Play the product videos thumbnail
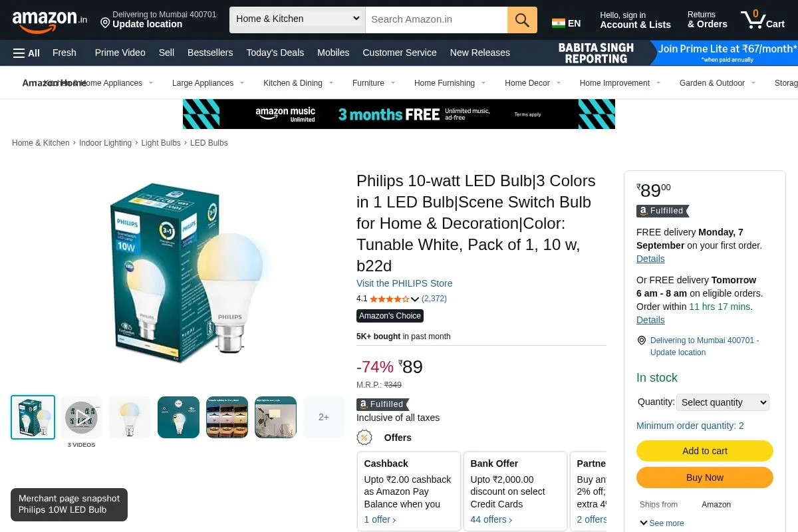 click(81, 417)
